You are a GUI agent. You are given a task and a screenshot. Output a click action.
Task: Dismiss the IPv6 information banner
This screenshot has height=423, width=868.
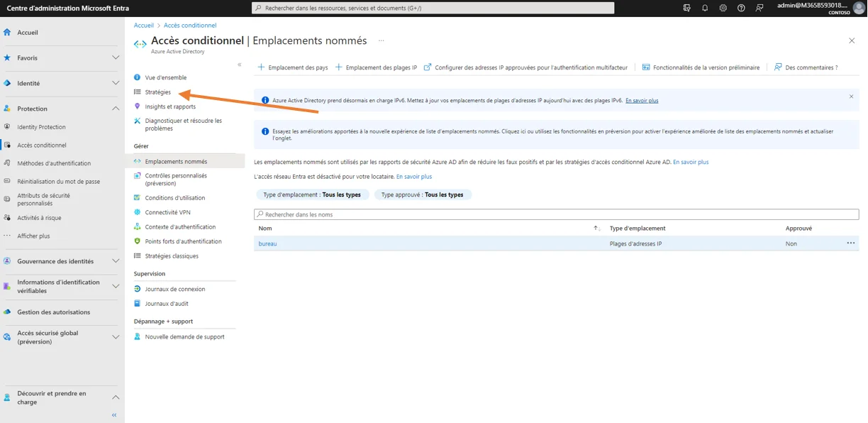(851, 97)
